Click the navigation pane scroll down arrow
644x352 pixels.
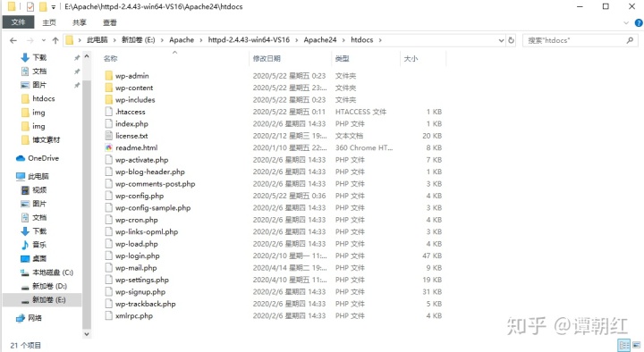pos(86,334)
